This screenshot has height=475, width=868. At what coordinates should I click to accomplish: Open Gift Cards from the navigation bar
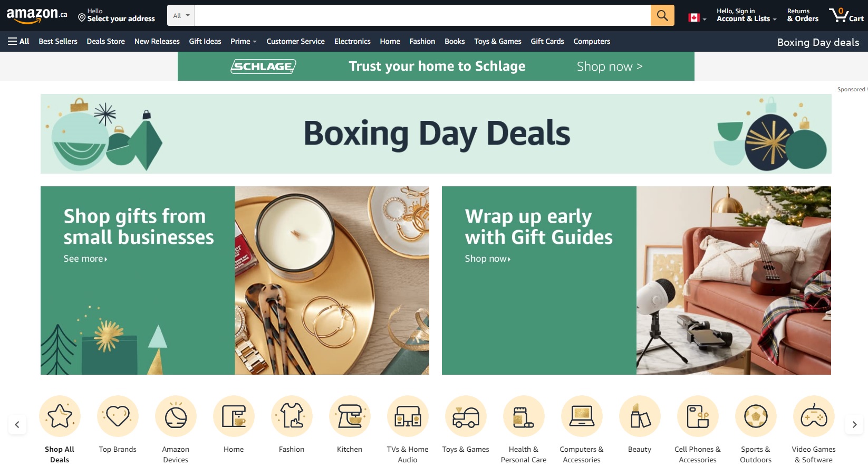pyautogui.click(x=547, y=41)
